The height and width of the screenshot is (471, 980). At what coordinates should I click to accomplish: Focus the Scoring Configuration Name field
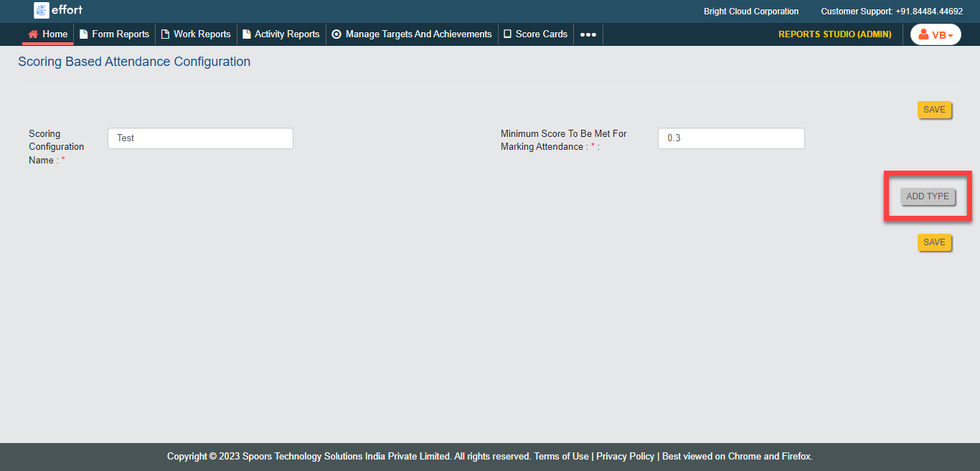pos(200,138)
